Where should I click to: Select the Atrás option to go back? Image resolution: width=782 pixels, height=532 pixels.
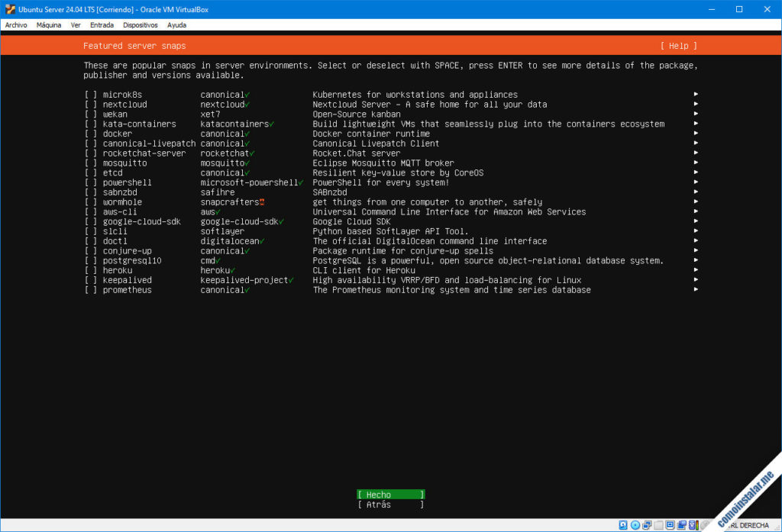pyautogui.click(x=389, y=504)
